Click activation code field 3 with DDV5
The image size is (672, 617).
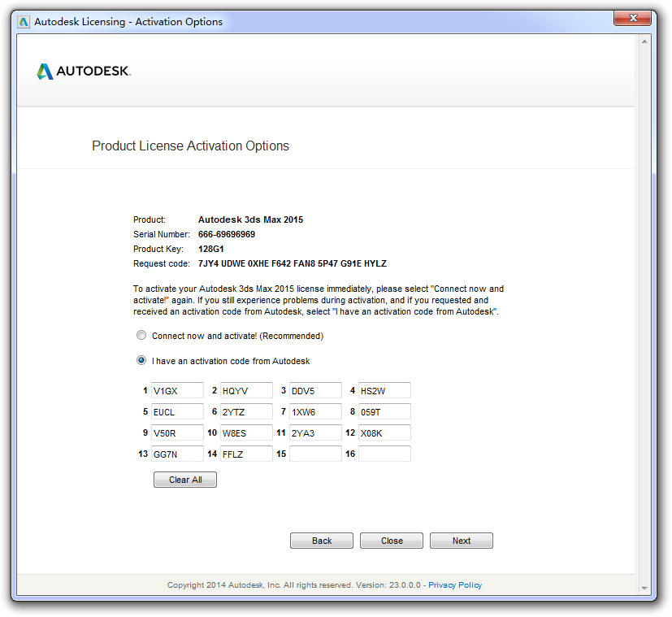coord(315,391)
